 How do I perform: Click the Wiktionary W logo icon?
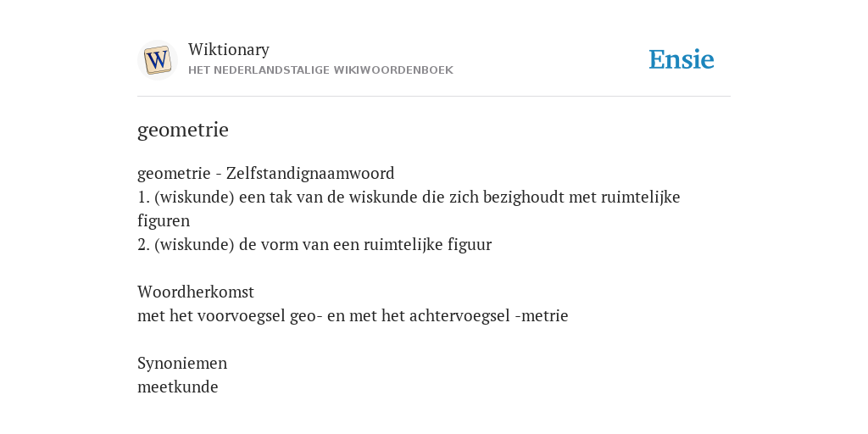pos(157,60)
